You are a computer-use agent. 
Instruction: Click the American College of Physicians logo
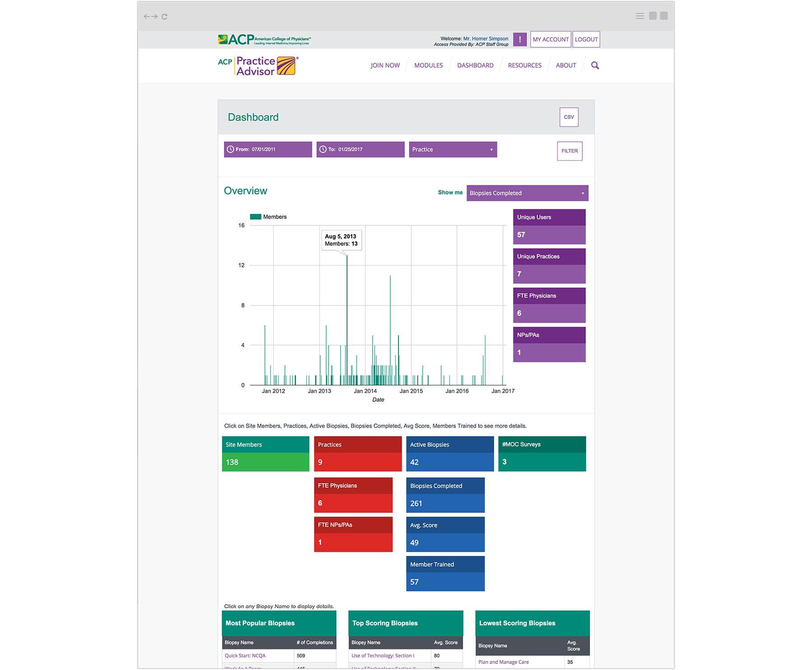click(264, 40)
